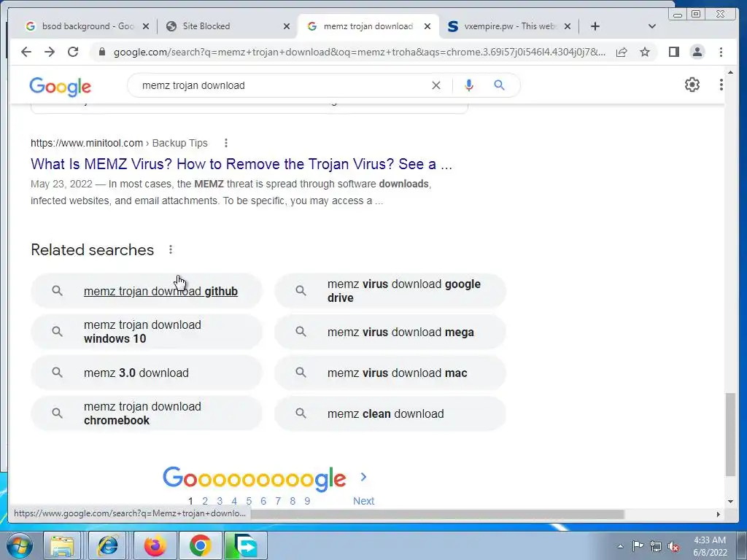Reload the current page
The image size is (747, 560).
click(x=73, y=52)
